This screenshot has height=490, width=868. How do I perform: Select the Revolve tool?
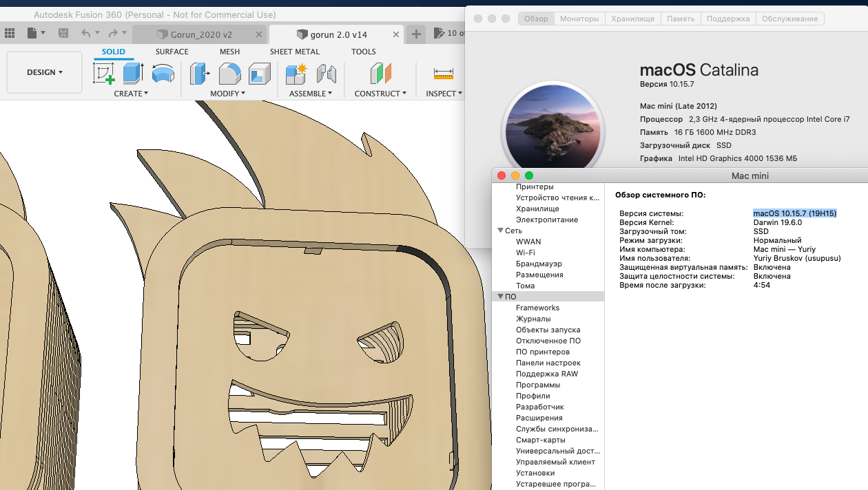tap(163, 73)
